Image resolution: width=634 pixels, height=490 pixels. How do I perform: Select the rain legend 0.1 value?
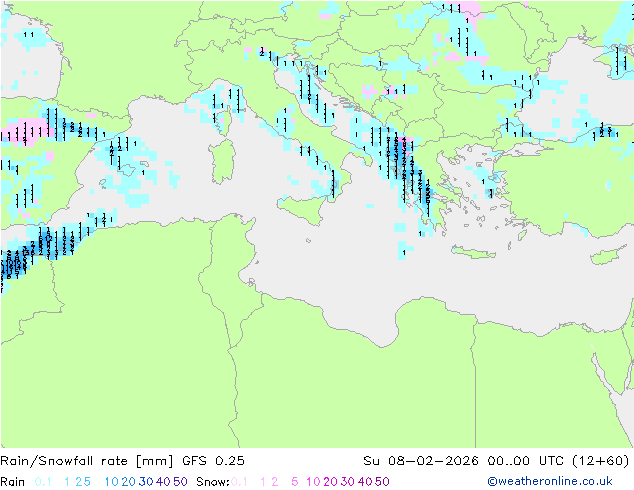coord(43,482)
